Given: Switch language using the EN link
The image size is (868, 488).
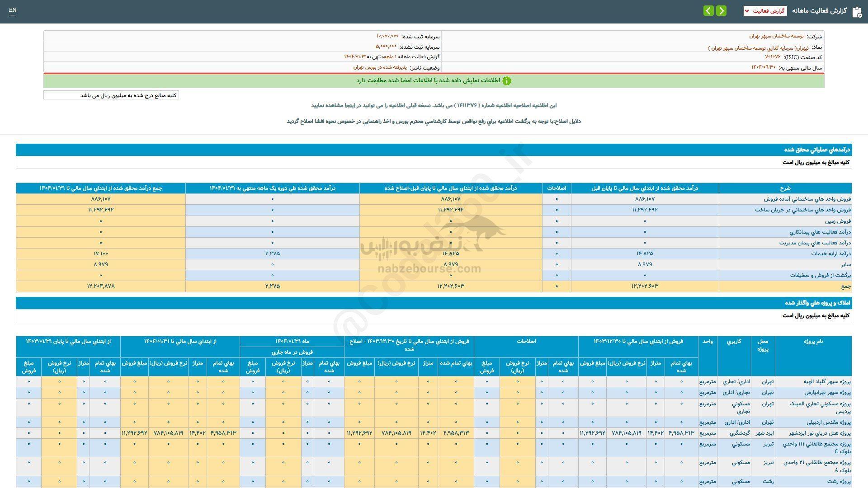Looking at the screenshot, I should [x=12, y=10].
